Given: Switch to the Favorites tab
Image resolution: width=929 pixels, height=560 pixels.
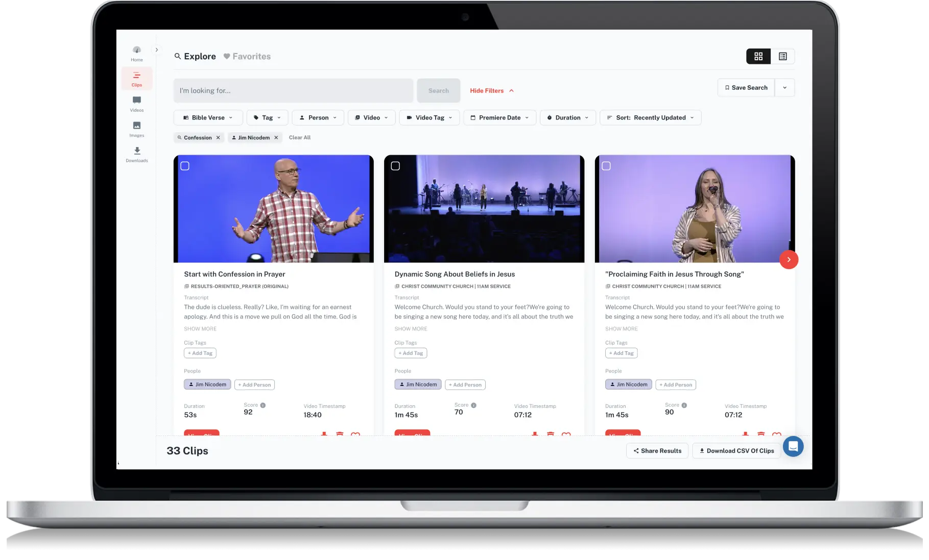Looking at the screenshot, I should pos(247,56).
